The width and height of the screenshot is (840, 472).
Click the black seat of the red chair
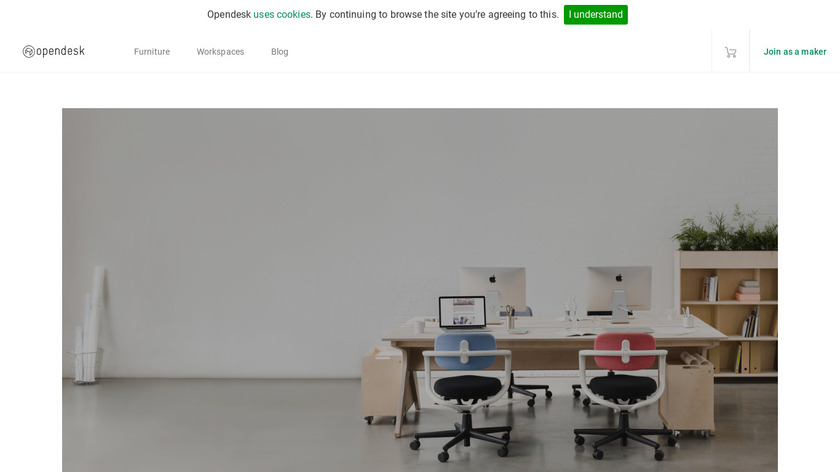[x=622, y=386]
